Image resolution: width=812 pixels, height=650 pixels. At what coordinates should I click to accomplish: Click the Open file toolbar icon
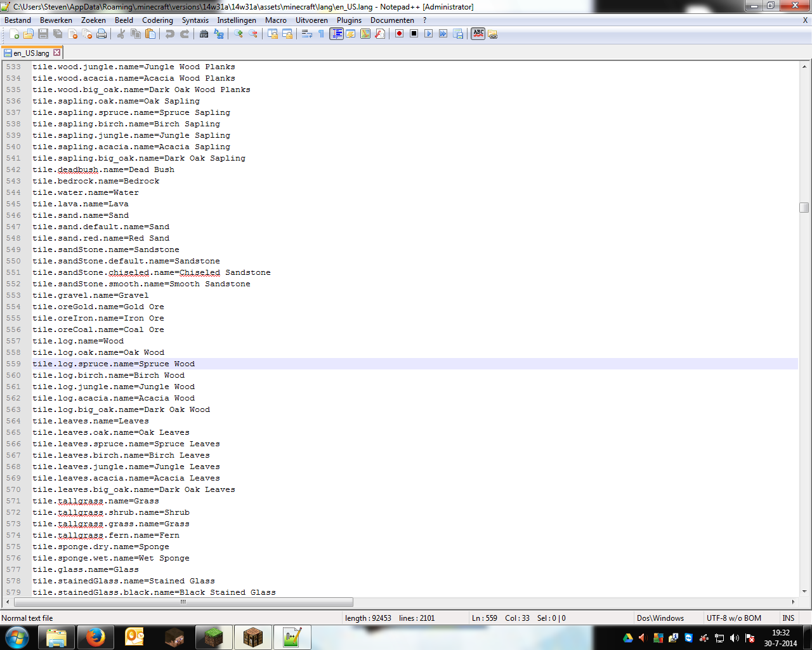point(29,34)
